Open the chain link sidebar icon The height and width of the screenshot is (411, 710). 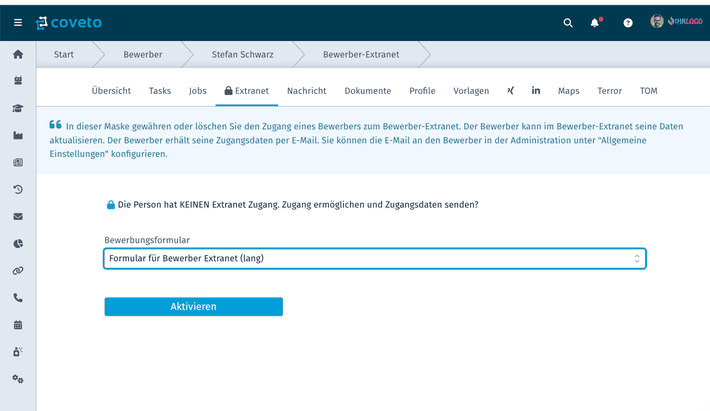pyautogui.click(x=18, y=271)
